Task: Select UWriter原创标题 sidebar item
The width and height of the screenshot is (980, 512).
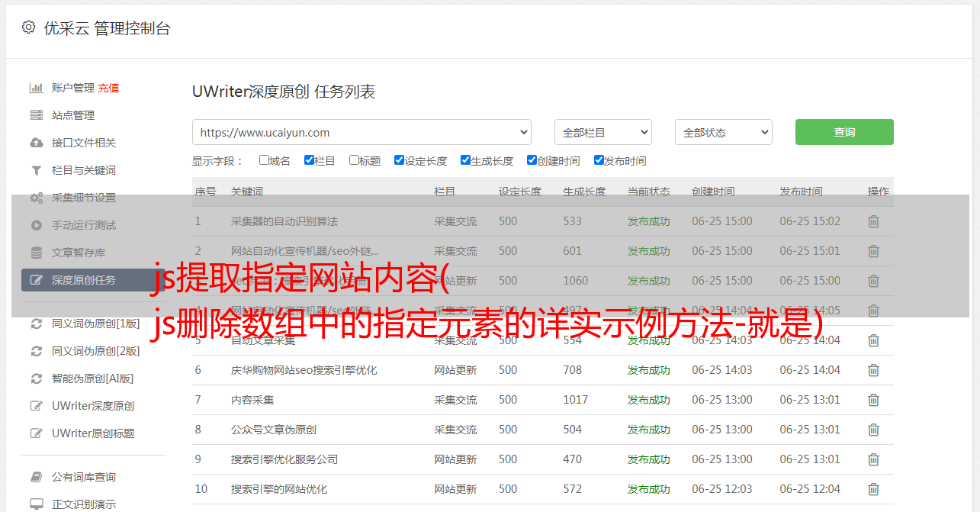Action: coord(93,433)
